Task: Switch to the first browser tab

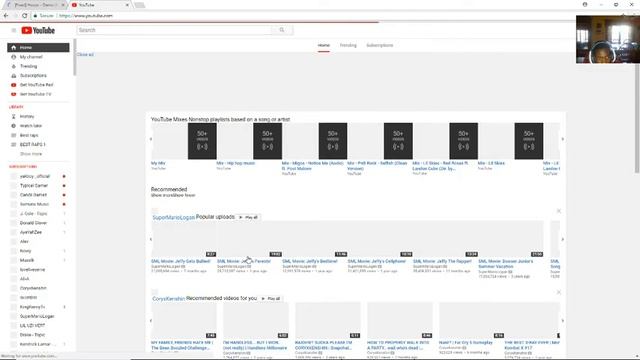Action: point(35,5)
